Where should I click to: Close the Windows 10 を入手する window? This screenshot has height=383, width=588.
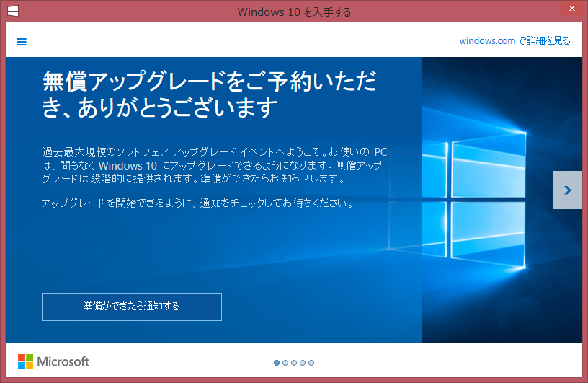(572, 8)
